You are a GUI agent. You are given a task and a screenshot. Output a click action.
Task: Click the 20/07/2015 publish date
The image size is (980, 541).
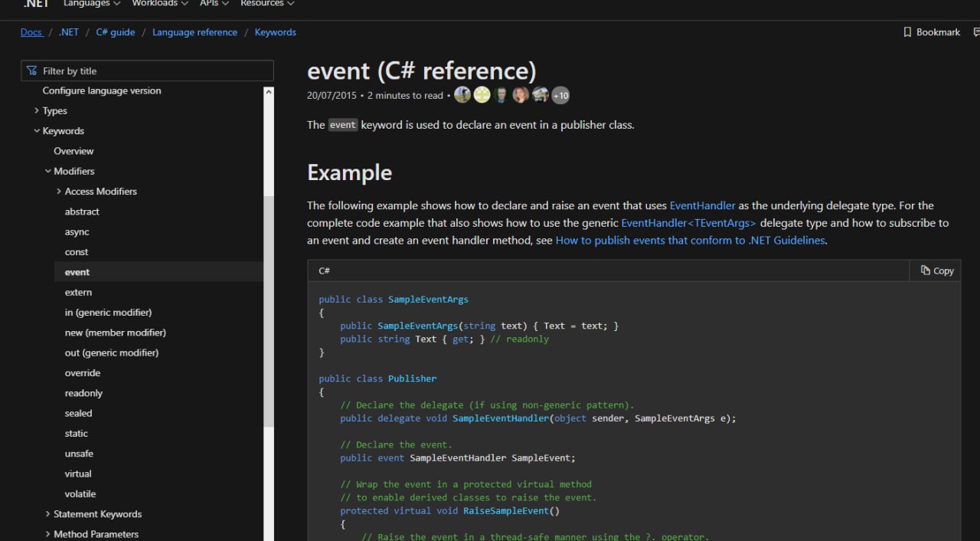click(x=332, y=96)
